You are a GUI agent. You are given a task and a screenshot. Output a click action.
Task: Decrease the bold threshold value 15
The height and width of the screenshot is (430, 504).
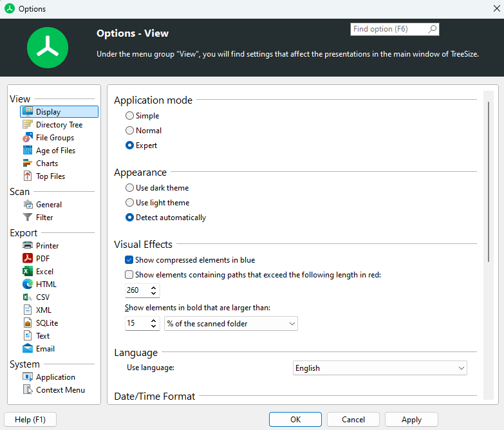click(154, 326)
